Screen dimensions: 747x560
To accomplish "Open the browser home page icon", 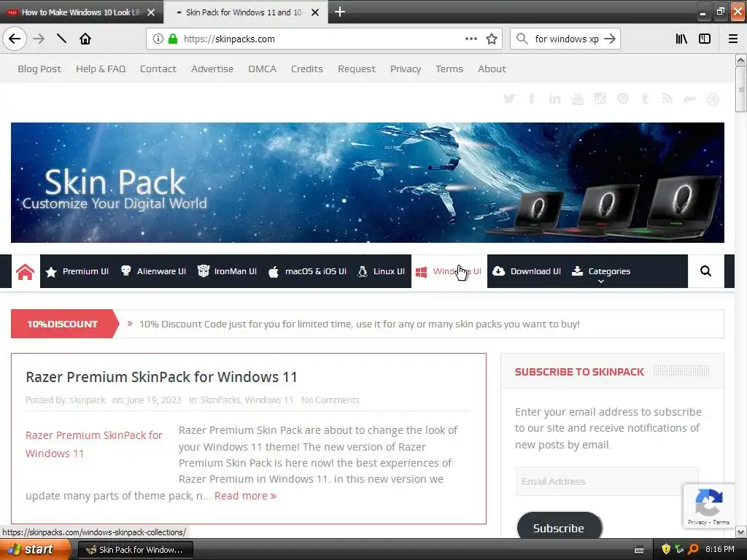I will click(85, 39).
